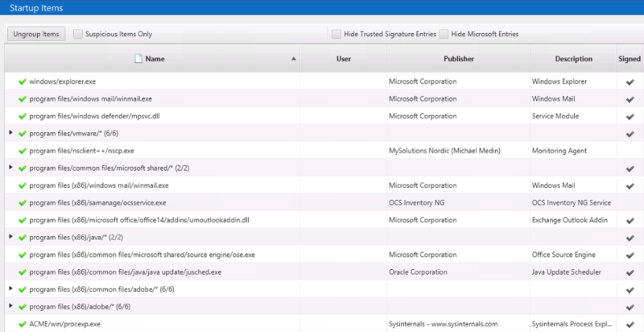Click the document icon in Name header

(x=138, y=59)
